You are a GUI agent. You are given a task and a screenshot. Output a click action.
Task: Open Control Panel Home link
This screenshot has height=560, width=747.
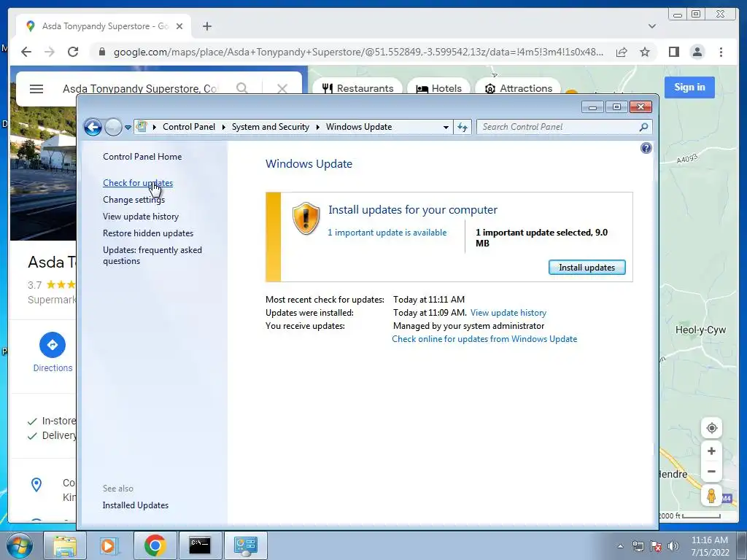coord(142,157)
